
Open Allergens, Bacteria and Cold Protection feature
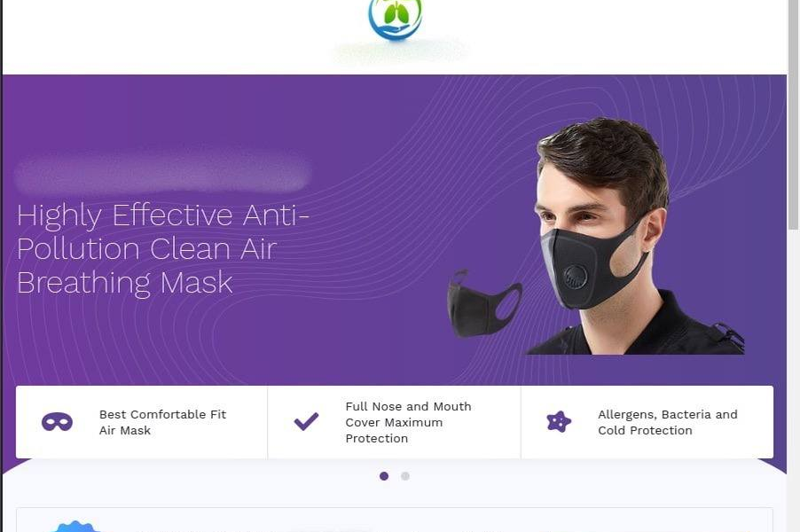click(647, 422)
